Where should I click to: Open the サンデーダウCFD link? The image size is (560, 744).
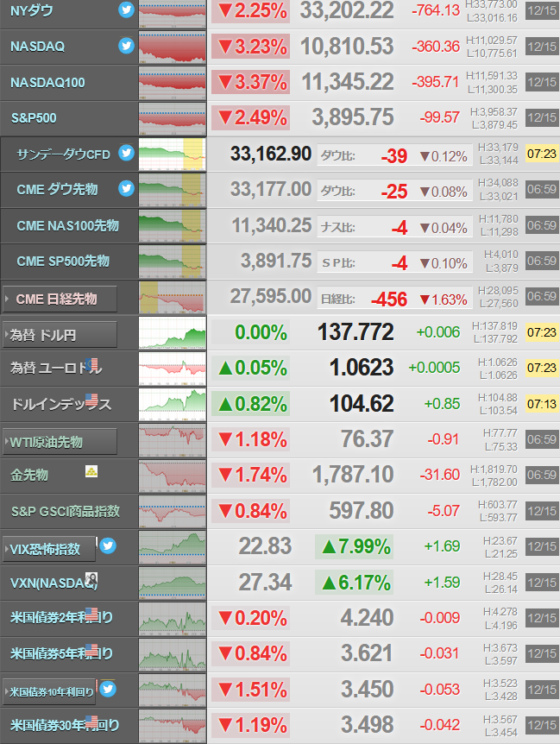coord(64,154)
